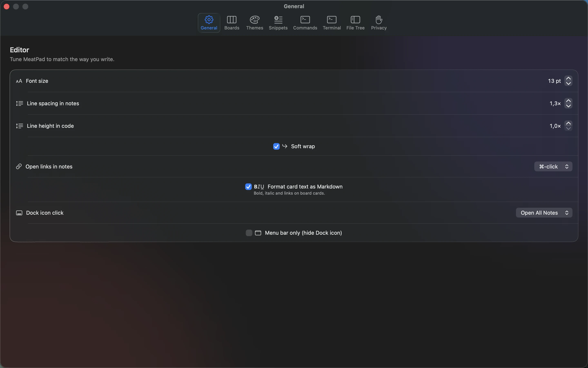Screen dimensions: 588x368
Task: Click the 13 pt font size value
Action: click(x=554, y=81)
